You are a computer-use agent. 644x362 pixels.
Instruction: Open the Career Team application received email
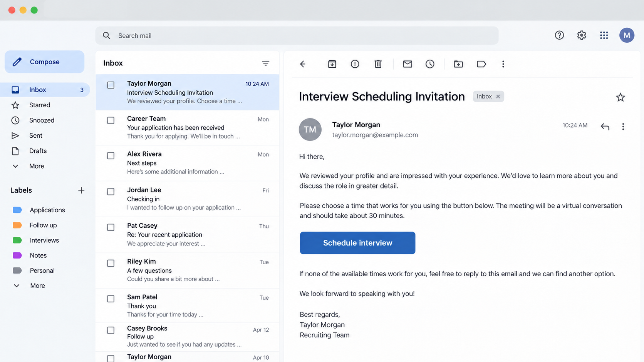coord(187,128)
